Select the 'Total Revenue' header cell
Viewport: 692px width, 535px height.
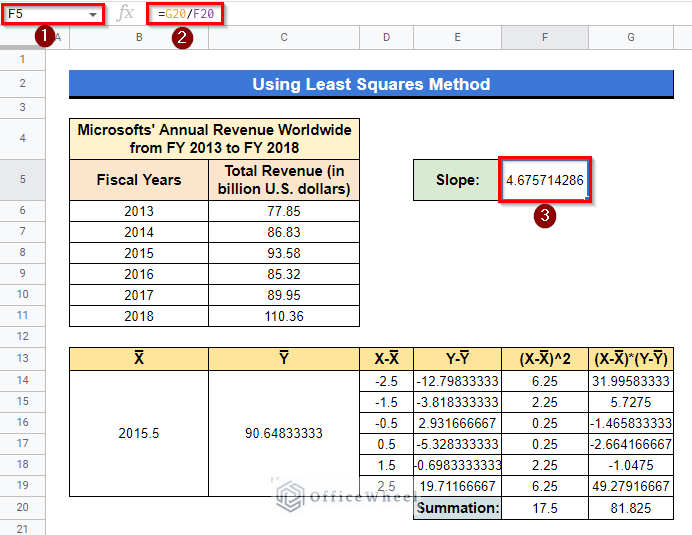[284, 180]
